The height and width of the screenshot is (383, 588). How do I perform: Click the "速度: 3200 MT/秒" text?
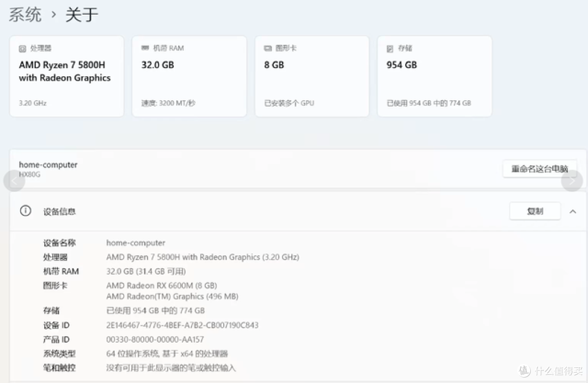[168, 103]
